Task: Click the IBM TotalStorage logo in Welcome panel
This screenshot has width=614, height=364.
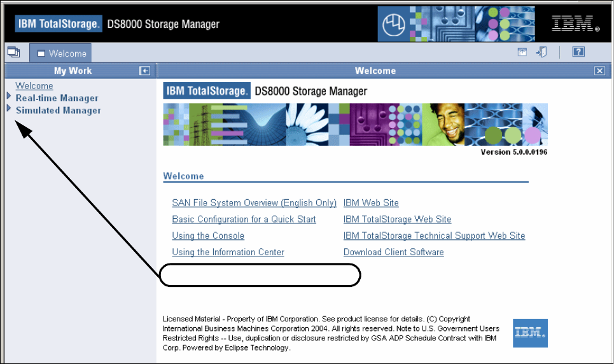Action: 207,91
